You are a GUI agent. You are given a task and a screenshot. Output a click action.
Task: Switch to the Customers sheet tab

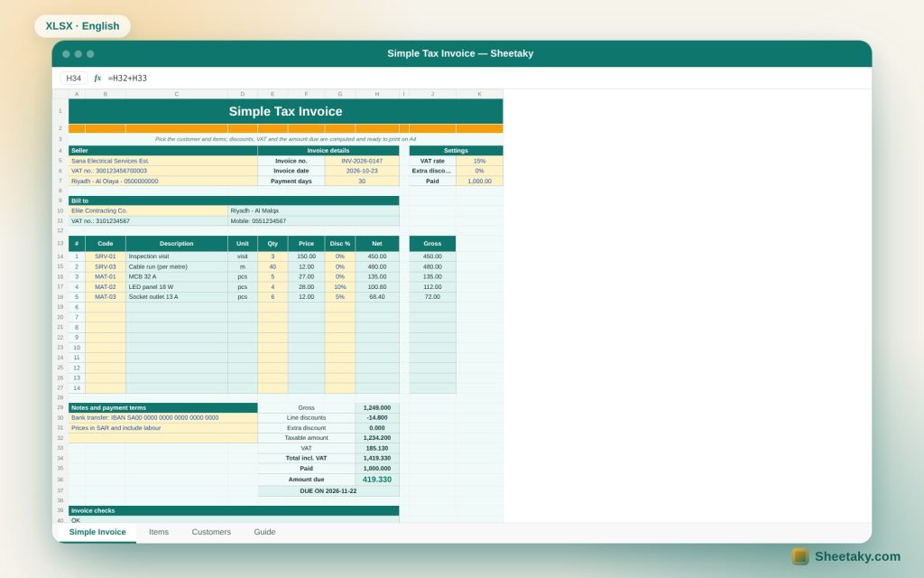click(x=211, y=532)
